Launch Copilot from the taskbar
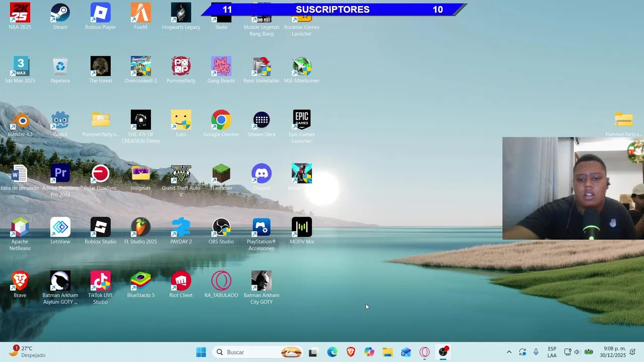The width and height of the screenshot is (644, 362). click(369, 352)
